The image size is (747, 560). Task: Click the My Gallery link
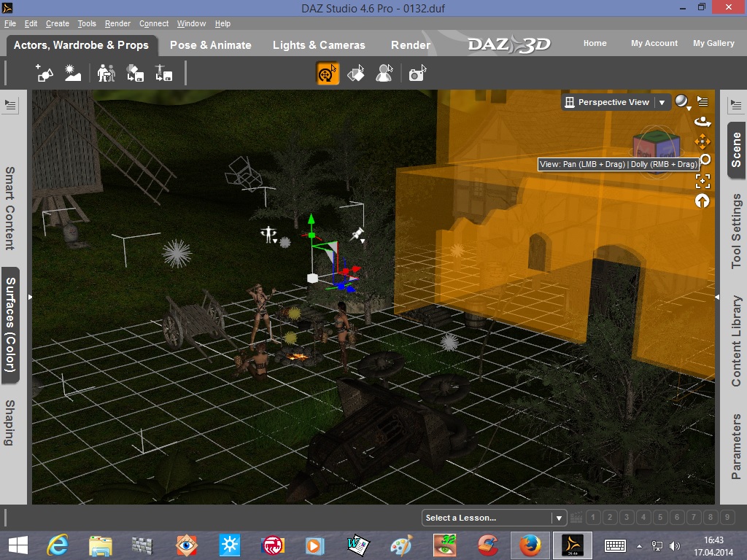713,43
